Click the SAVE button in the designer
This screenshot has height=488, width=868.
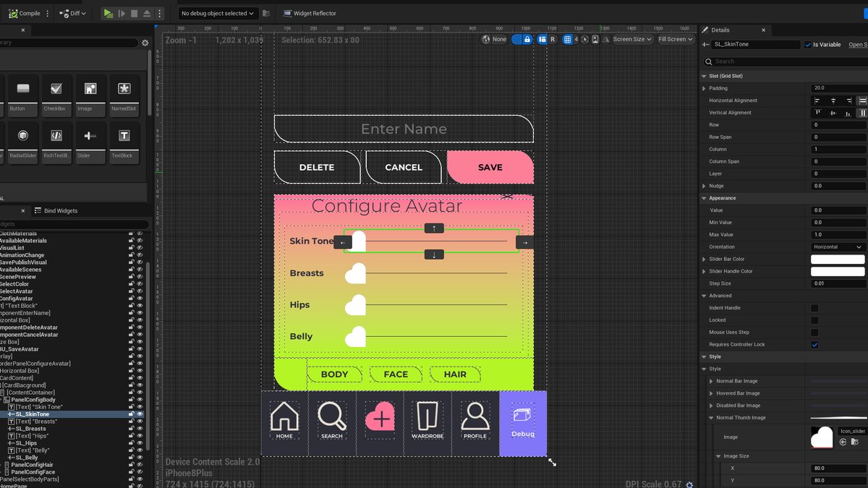(490, 167)
